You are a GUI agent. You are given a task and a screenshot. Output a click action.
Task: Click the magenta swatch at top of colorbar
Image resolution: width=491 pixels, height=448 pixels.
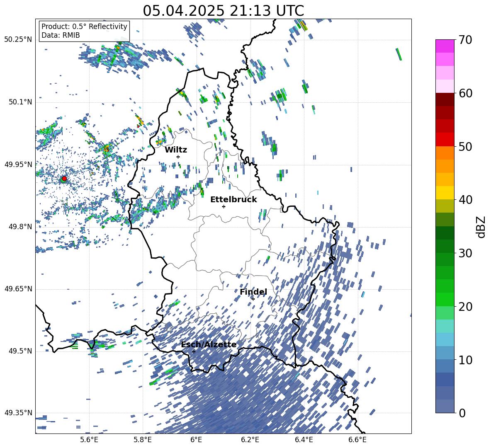pyautogui.click(x=445, y=46)
